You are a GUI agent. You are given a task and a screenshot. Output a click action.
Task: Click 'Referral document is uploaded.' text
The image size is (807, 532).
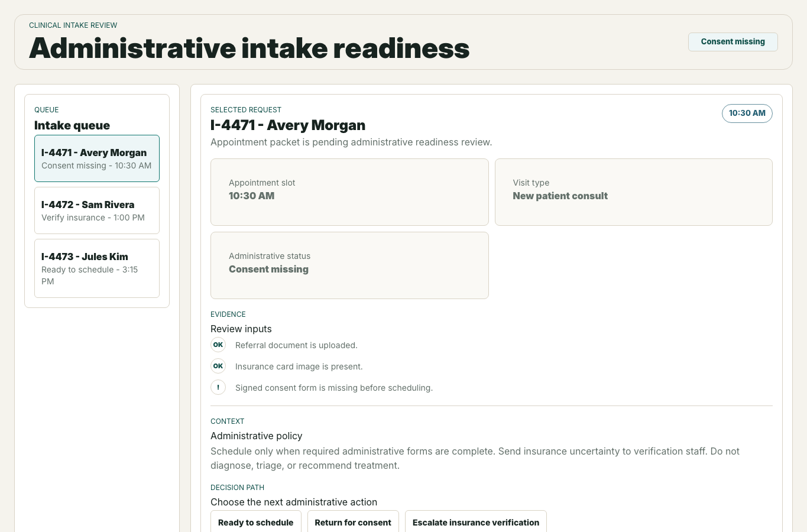click(296, 345)
